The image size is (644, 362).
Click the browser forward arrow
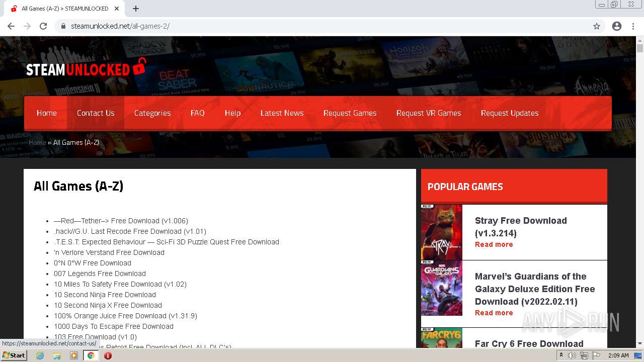click(27, 26)
